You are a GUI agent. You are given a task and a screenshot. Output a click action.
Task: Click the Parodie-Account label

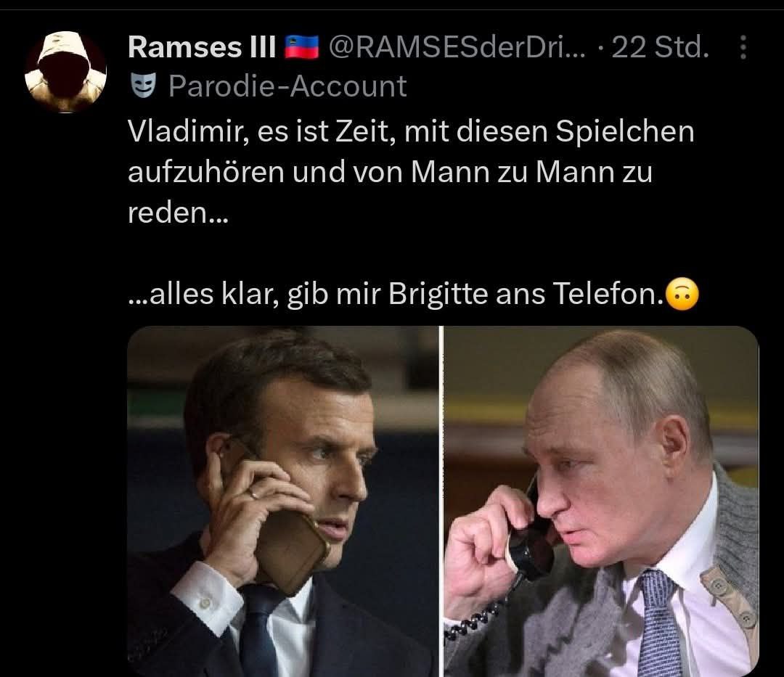tap(287, 86)
